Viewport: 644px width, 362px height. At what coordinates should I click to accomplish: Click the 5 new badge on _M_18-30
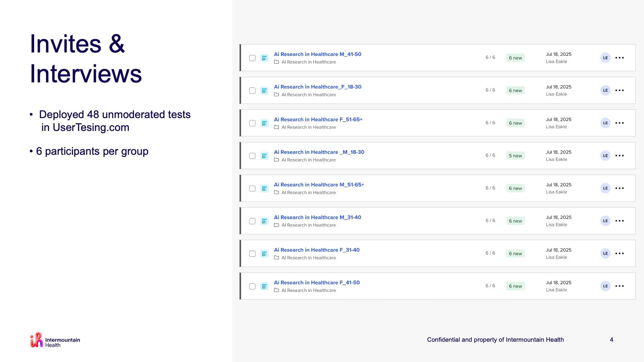(515, 156)
